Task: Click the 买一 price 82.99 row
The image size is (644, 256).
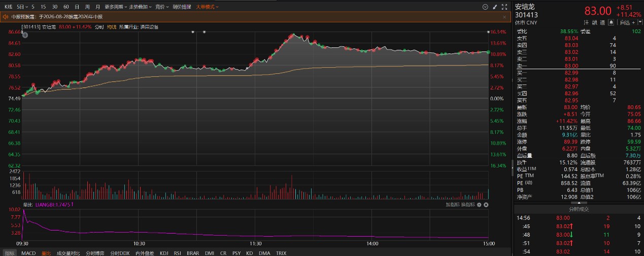Action: click(x=579, y=73)
